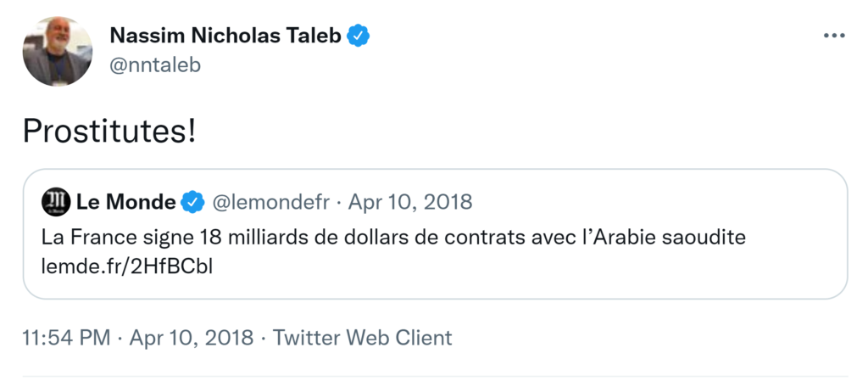
Task: Click Taleb's blue verified badge
Action: pos(359,36)
